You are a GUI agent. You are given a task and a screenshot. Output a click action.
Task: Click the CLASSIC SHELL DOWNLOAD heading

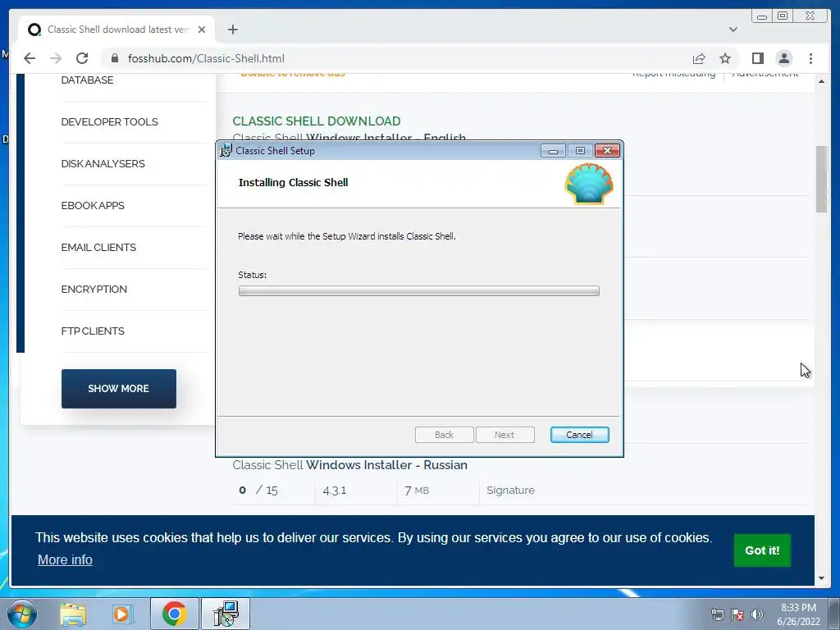(317, 121)
